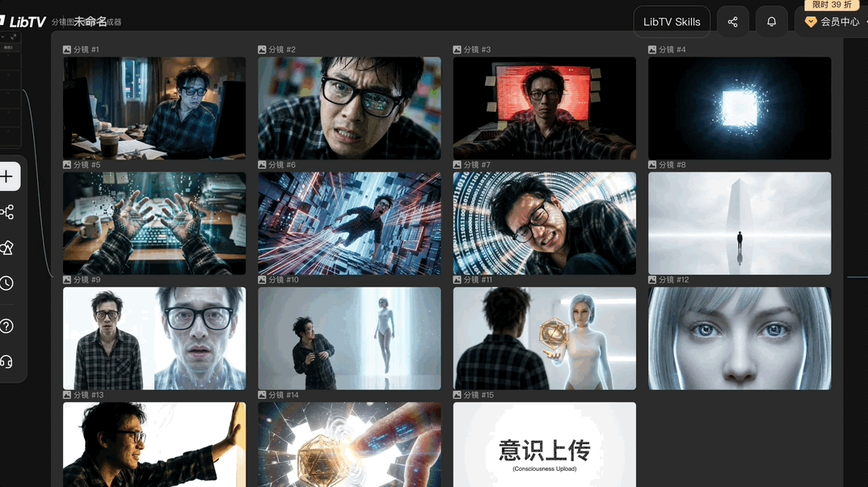Open notifications with the bell icon
This screenshot has width=868, height=487.
pyautogui.click(x=771, y=21)
